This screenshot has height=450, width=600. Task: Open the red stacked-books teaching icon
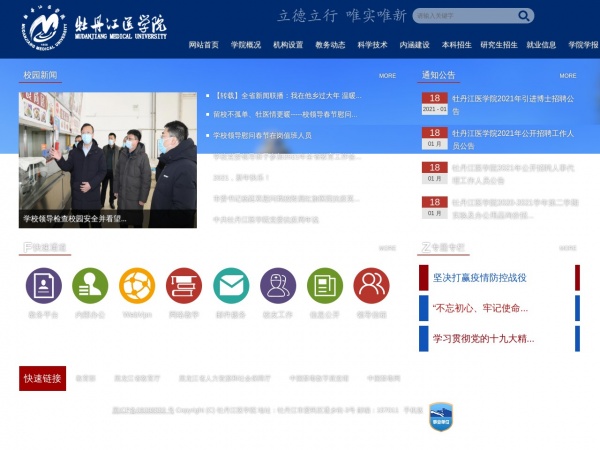click(184, 286)
